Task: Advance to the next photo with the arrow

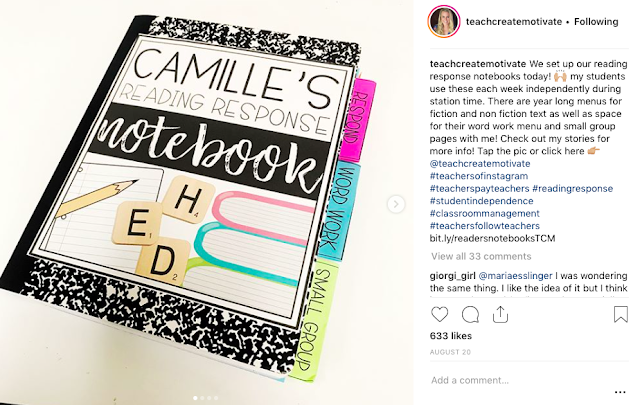Action: click(x=396, y=204)
